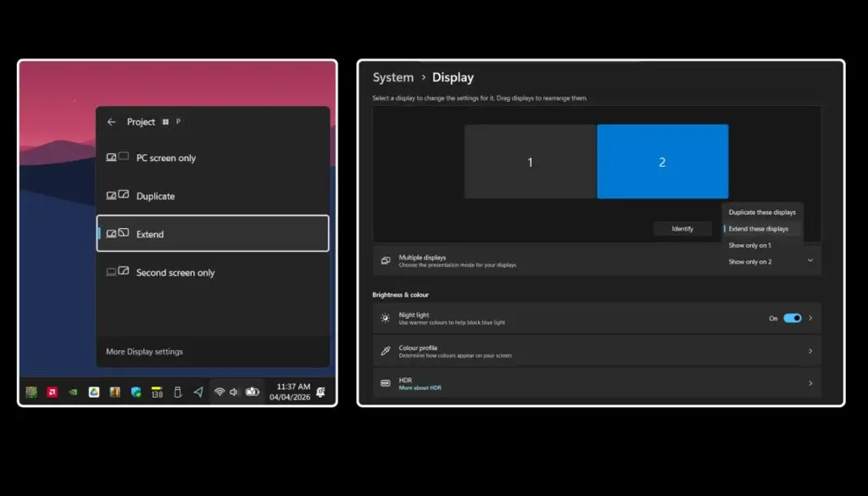Click the speaker volume tray icon
This screenshot has height=496, width=868.
(x=234, y=392)
